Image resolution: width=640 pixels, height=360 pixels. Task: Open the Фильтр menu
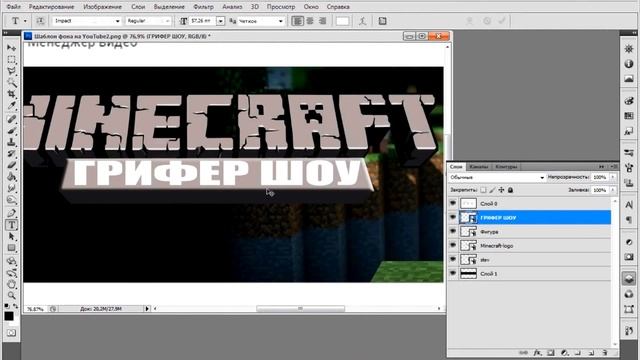click(203, 7)
